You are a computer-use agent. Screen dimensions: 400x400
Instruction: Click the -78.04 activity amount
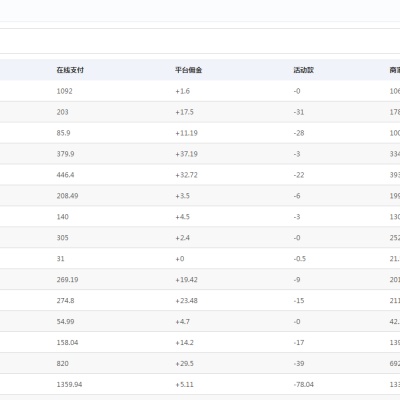point(304,385)
